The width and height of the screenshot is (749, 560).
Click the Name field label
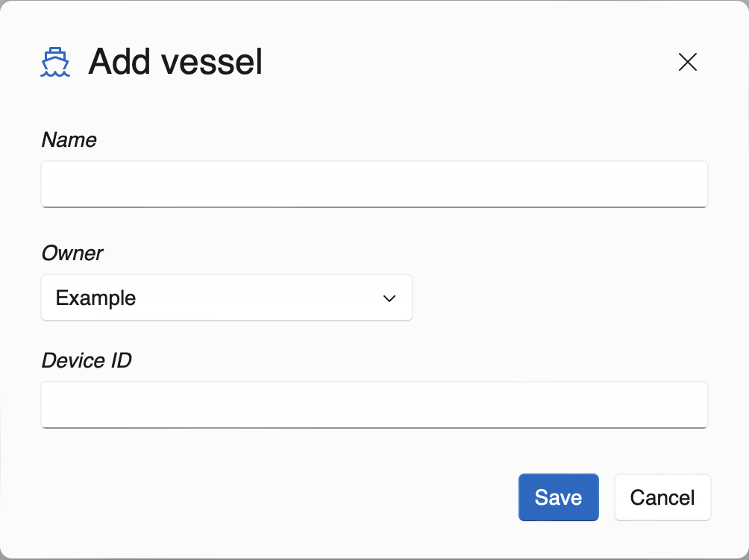pyautogui.click(x=69, y=139)
